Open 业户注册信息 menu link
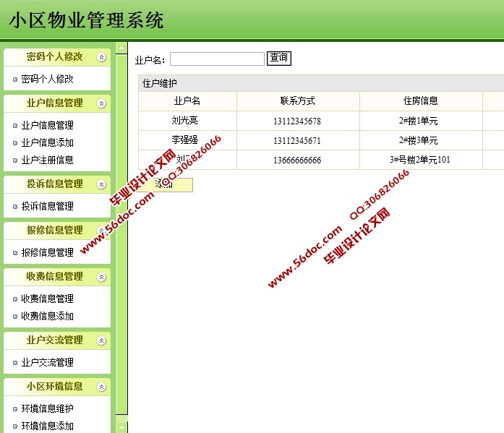 tap(47, 160)
